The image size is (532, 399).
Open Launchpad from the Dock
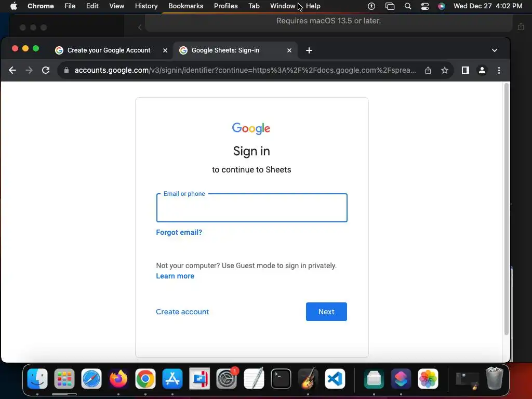[x=64, y=379]
